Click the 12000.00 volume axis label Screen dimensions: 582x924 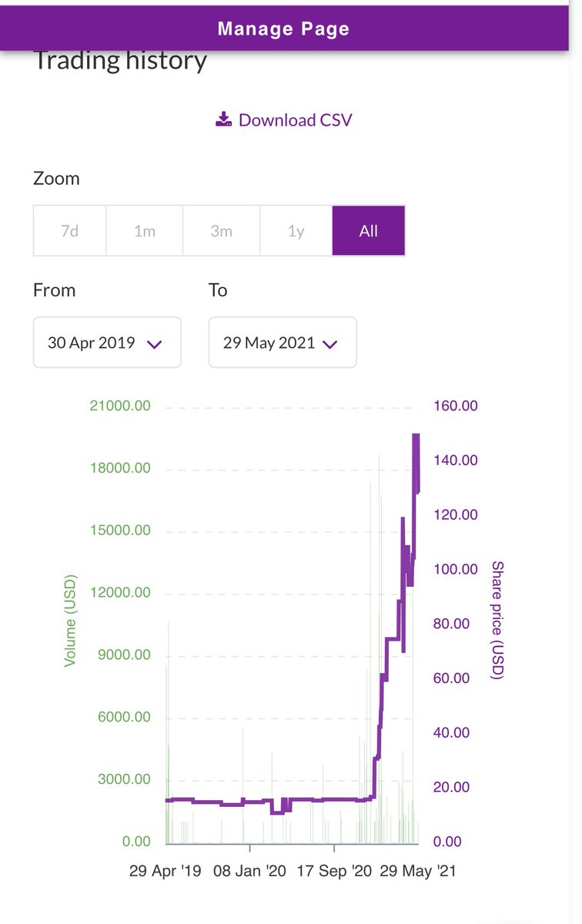coord(120,593)
